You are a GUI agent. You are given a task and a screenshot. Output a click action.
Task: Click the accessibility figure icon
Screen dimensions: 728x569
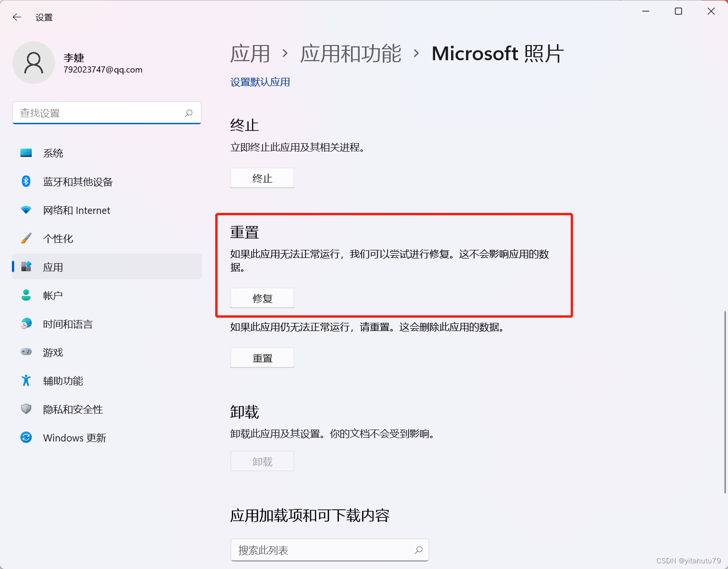pos(26,380)
